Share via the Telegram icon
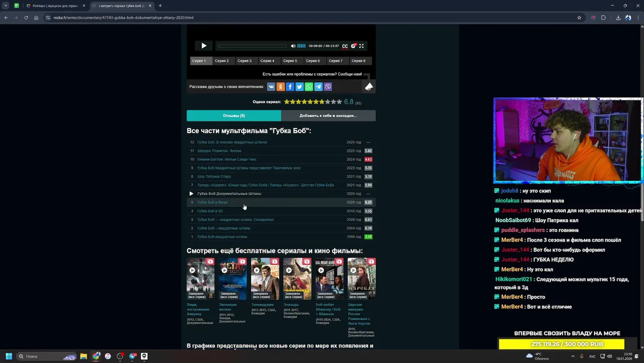The image size is (644, 363). pyautogui.click(x=318, y=87)
